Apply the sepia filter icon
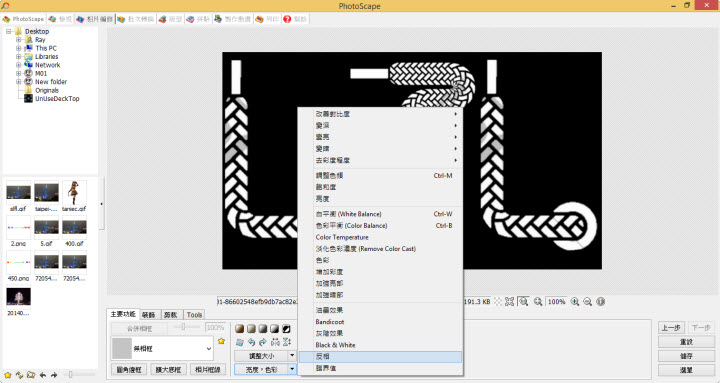The height and width of the screenshot is (383, 720). pyautogui.click(x=240, y=328)
